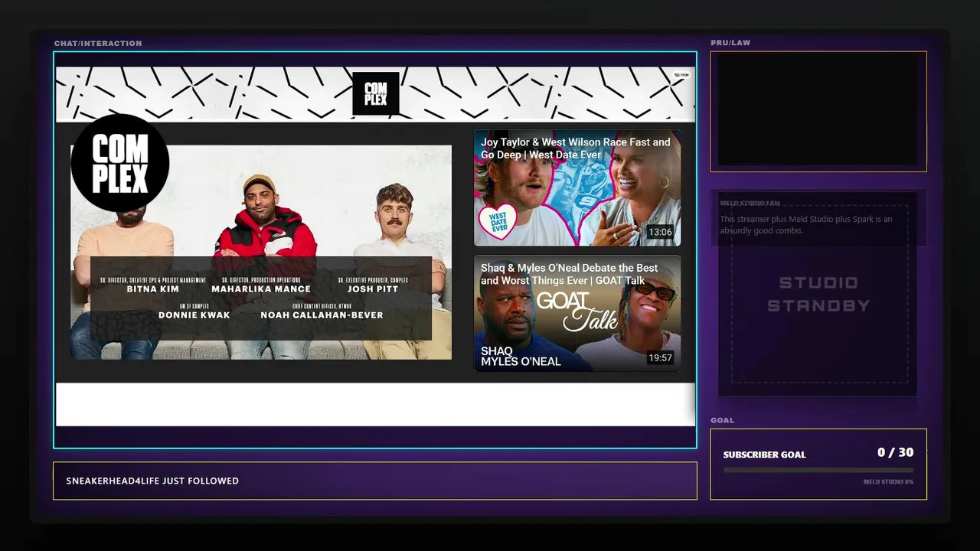
Task: Click the 19:57 duration badge
Action: [x=660, y=357]
